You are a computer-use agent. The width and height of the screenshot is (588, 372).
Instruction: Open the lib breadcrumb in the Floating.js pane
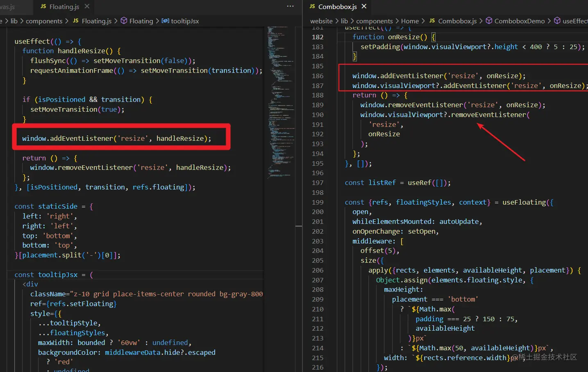[14, 21]
